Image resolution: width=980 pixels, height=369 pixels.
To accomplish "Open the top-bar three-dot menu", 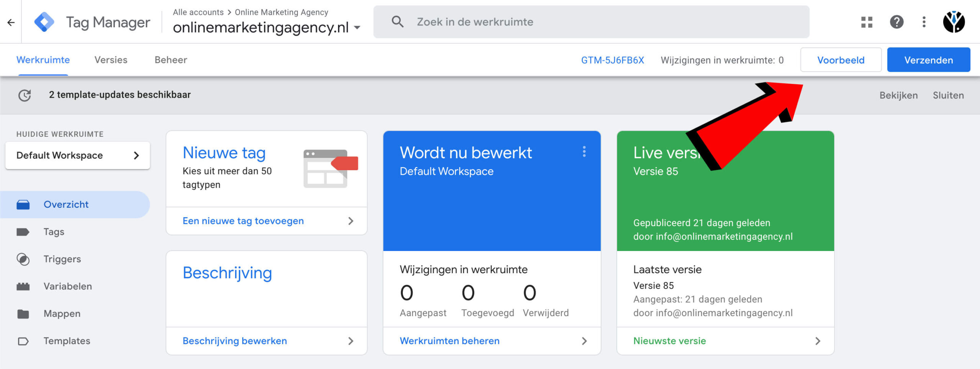I will (924, 22).
